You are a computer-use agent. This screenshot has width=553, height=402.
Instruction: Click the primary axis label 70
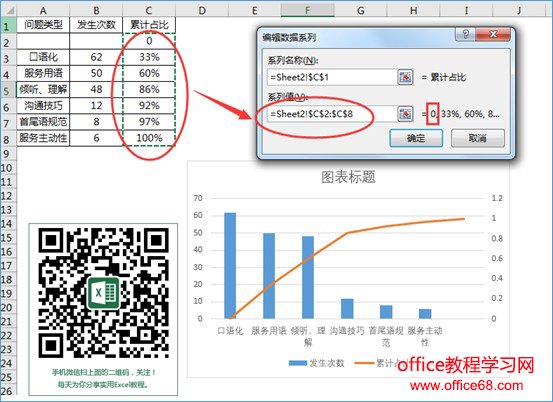coord(198,198)
